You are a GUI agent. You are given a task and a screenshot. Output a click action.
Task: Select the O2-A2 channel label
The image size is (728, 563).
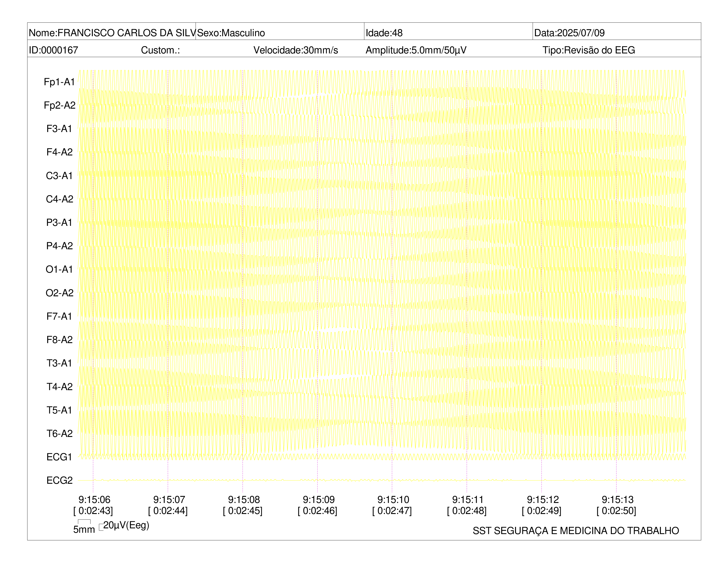pos(59,293)
